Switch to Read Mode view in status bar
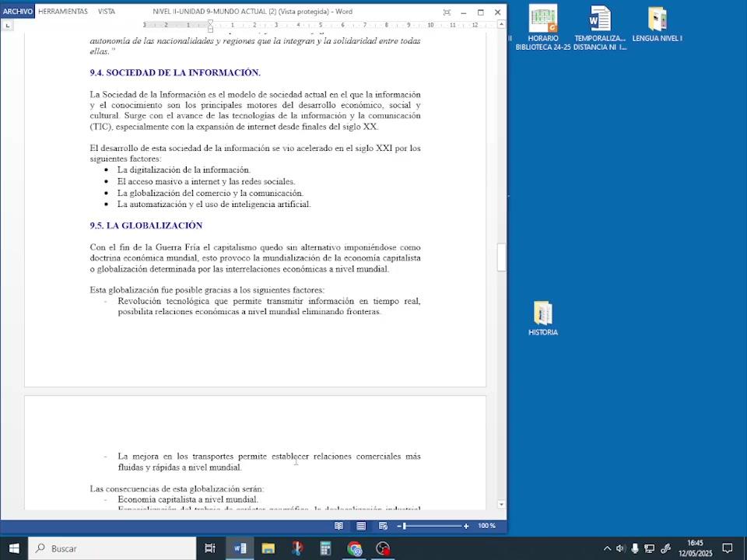The height and width of the screenshot is (560, 747). pos(338,527)
